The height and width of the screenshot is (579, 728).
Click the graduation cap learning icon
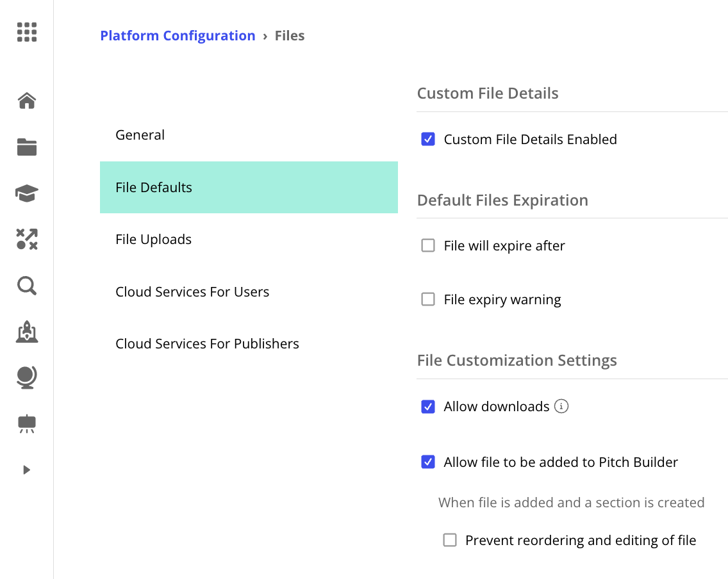pos(27,193)
